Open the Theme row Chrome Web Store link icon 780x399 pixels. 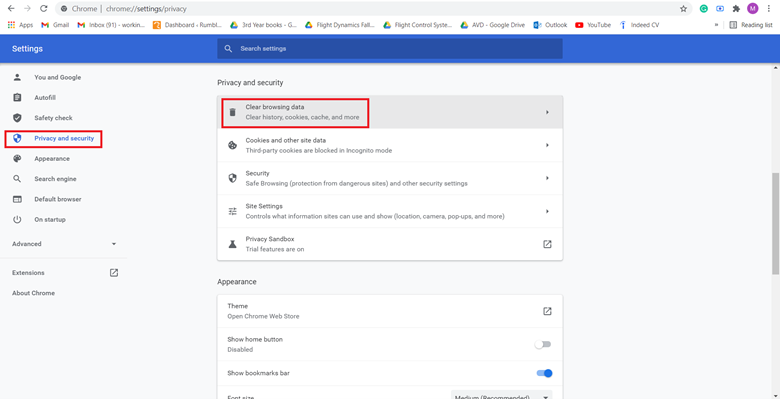(x=547, y=311)
